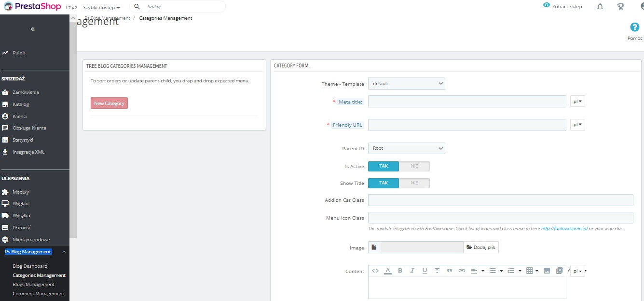
Task: Set Is Active to TAK
Action: click(x=384, y=166)
